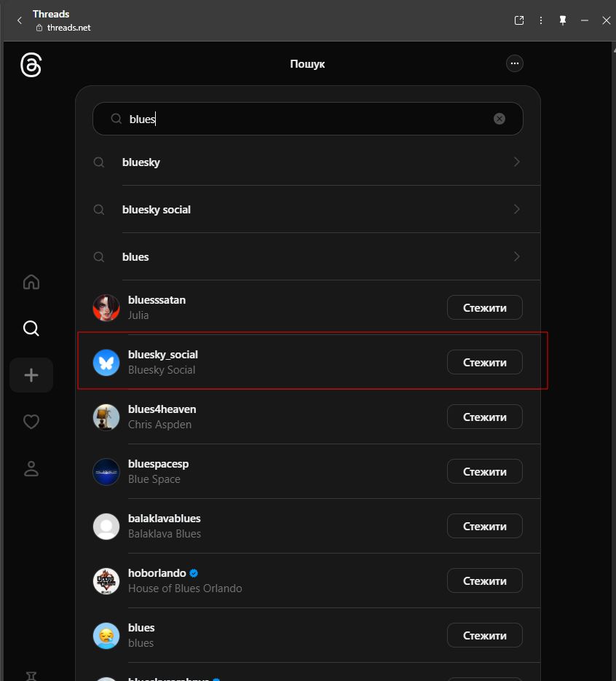Image resolution: width=616 pixels, height=681 pixels.
Task: Follow the bluesssatan account
Action: click(484, 307)
